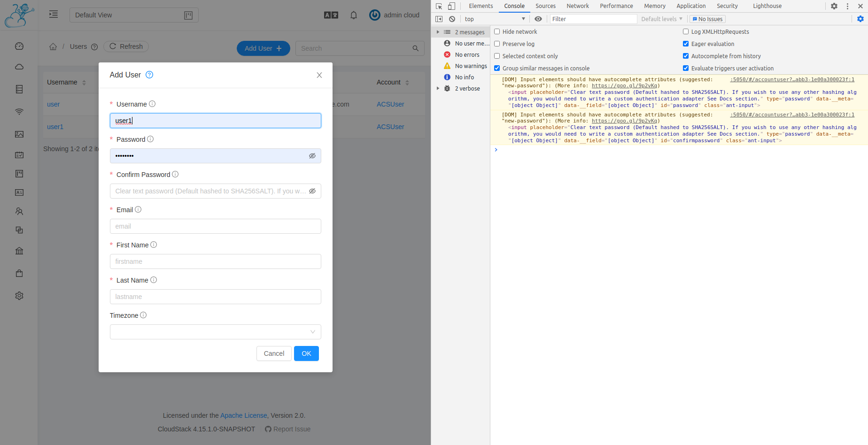The height and width of the screenshot is (445, 868).
Task: Select the inspect element tool in DevTools
Action: pos(438,6)
